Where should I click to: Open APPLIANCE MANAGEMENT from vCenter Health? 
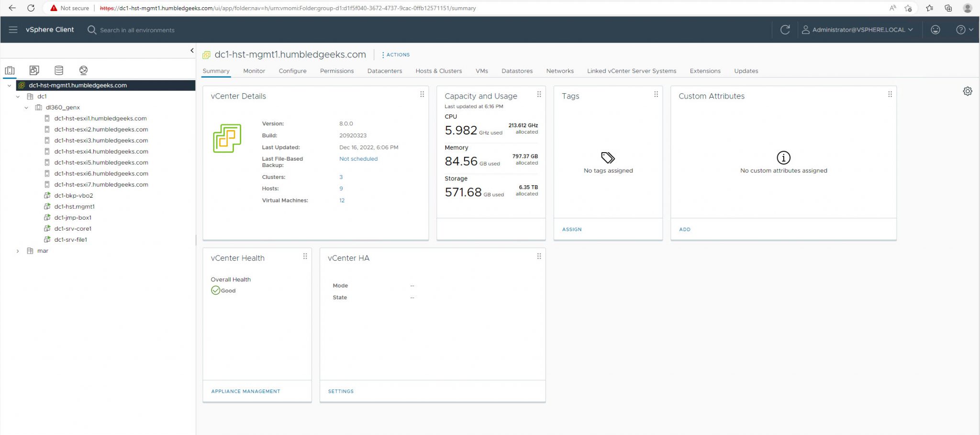(245, 391)
